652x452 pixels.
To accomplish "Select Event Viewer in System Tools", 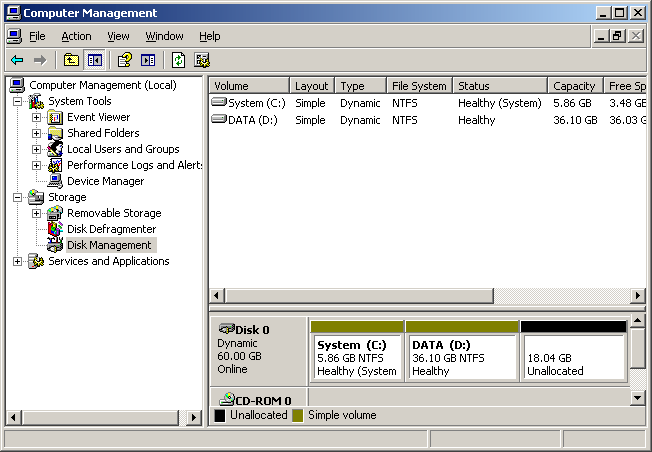I will pyautogui.click(x=98, y=117).
